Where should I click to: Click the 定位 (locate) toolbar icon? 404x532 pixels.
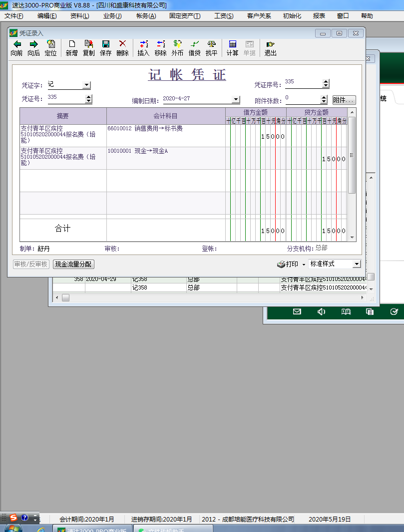point(50,44)
